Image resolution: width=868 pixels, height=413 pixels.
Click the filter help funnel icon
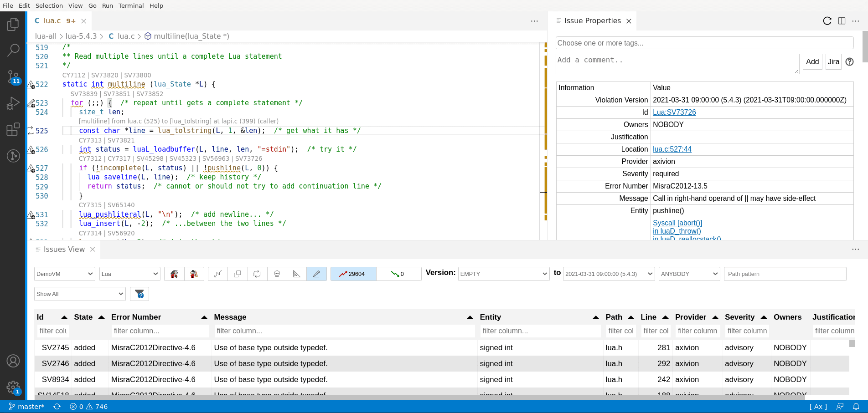[x=139, y=294]
